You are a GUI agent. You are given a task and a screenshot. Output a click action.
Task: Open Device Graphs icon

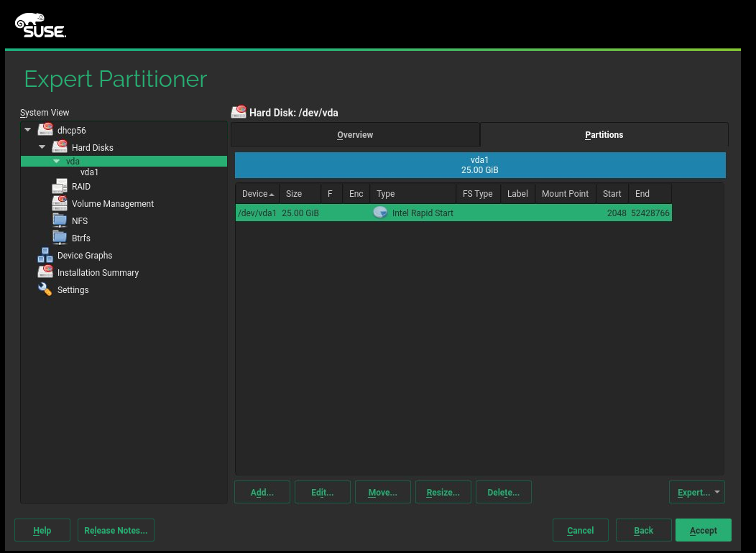point(45,256)
